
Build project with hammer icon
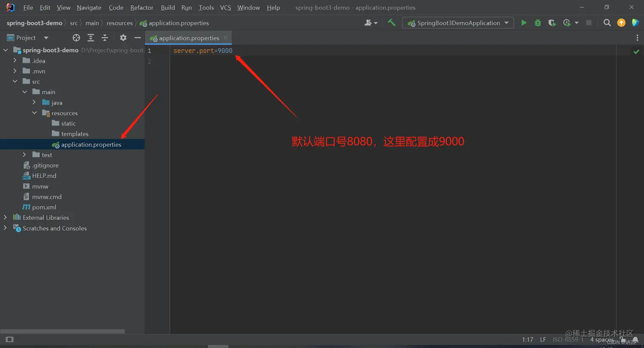pyautogui.click(x=391, y=23)
